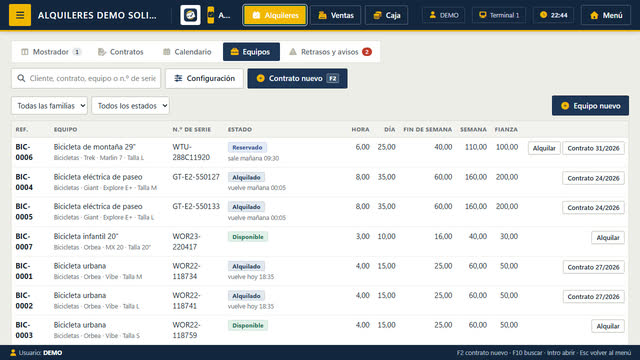Click the F2 key badge

click(x=333, y=78)
